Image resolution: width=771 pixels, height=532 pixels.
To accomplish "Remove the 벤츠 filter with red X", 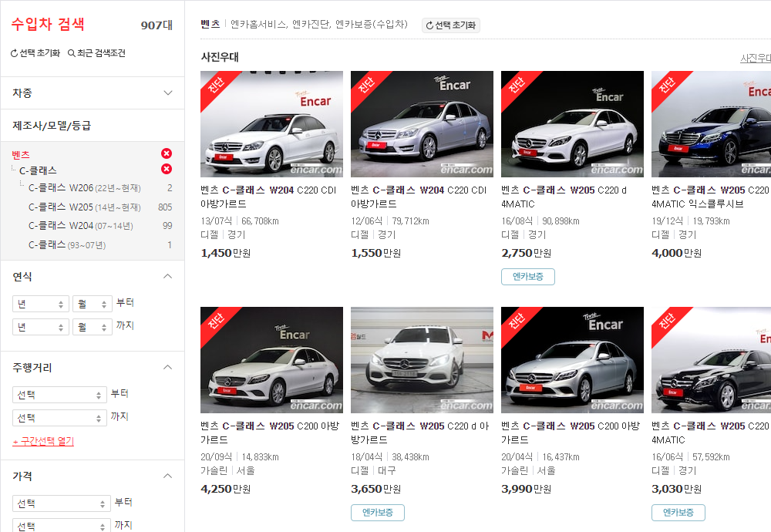I will pos(167,153).
